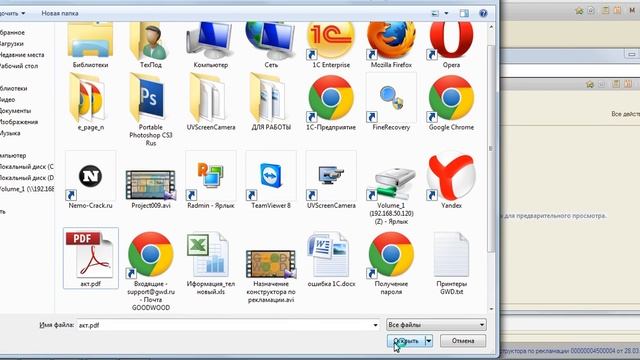Open Локальный диск (C in navigation pane
Viewport: 640px width, 360px height.
click(27, 167)
